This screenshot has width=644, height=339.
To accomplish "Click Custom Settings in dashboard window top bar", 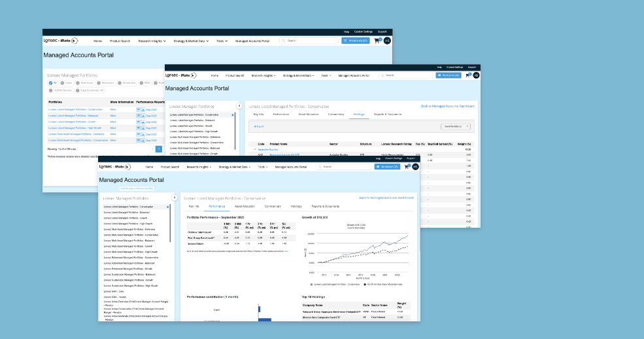I will pyautogui.click(x=364, y=31).
